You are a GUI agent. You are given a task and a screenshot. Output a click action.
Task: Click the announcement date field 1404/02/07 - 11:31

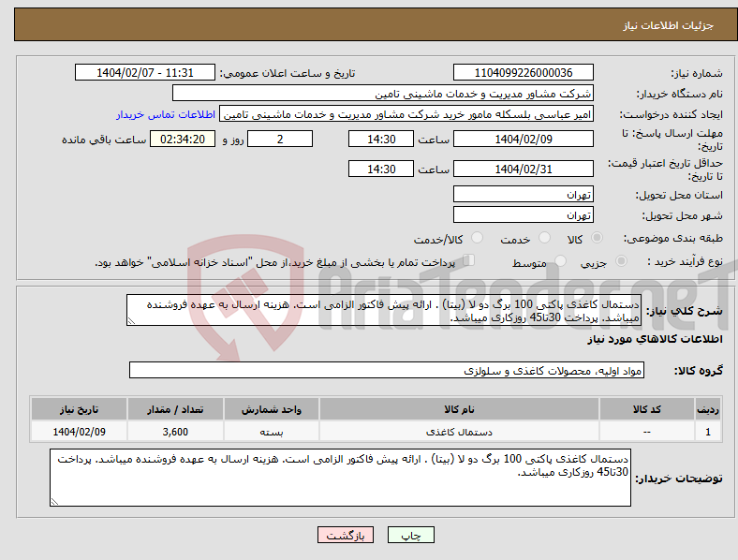coord(145,72)
